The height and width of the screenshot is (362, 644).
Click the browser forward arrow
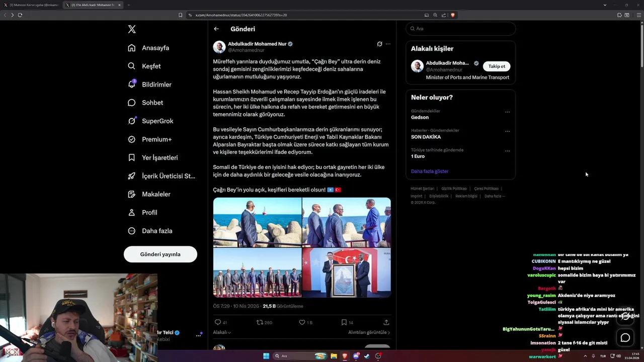13,15
